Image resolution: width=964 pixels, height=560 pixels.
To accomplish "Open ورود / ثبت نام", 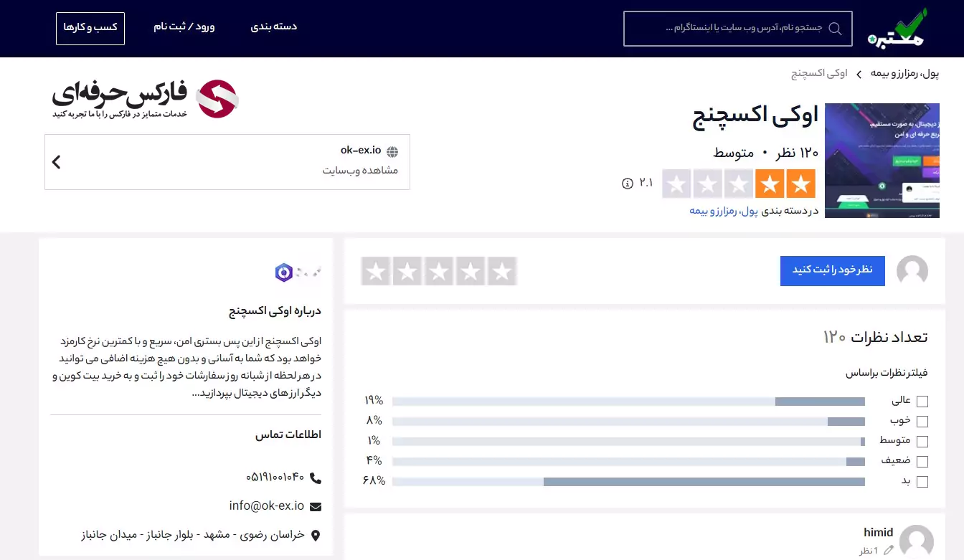I will (x=184, y=27).
